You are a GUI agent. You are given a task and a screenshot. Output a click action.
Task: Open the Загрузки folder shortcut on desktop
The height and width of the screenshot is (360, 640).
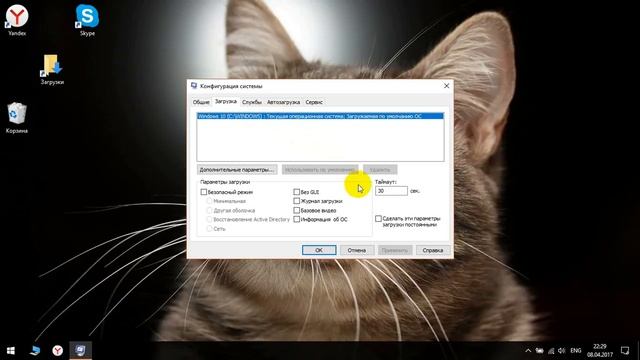click(52, 69)
